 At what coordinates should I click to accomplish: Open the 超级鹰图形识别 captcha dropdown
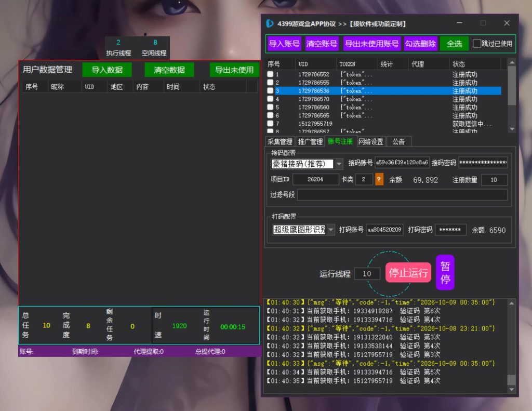click(x=331, y=230)
